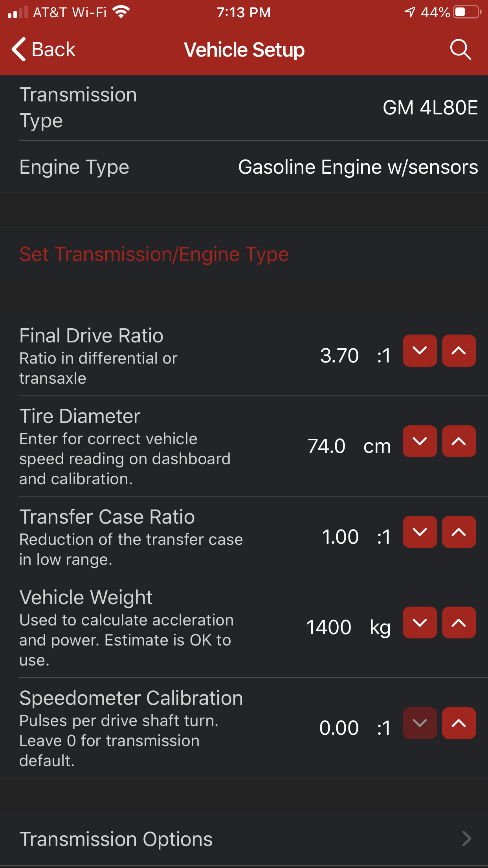Image resolution: width=488 pixels, height=868 pixels.
Task: Tap Set Transmission/Engine Type
Action: [x=154, y=254]
